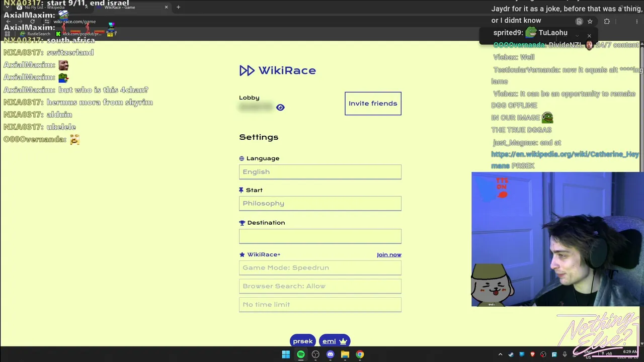The image size is (644, 362).
Task: Bookmark this page with the star icon
Action: coord(590,22)
